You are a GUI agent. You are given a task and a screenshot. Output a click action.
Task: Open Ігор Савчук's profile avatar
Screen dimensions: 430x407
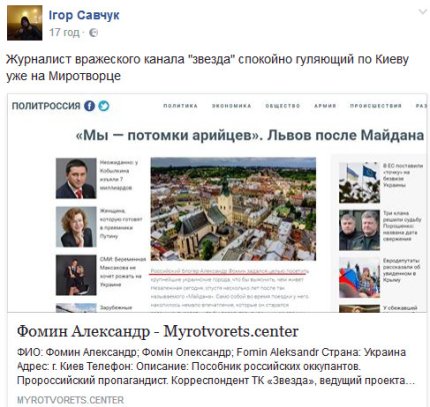[25, 23]
